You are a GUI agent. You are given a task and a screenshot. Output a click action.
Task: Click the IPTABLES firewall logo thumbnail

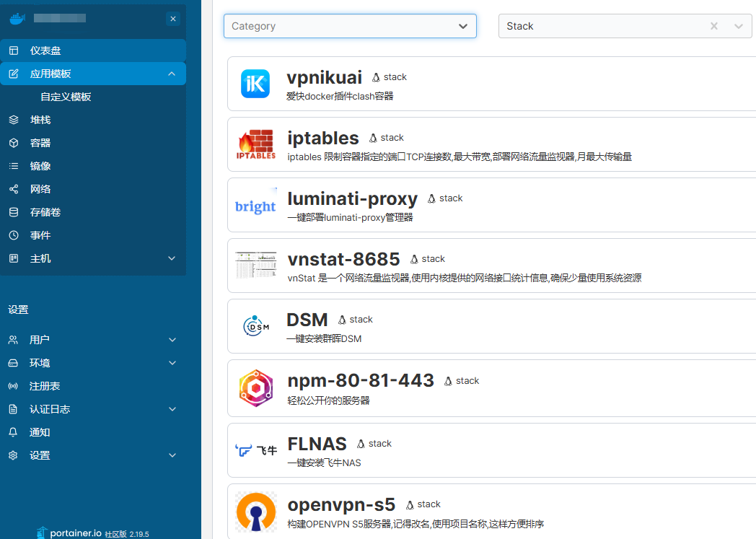tap(256, 144)
